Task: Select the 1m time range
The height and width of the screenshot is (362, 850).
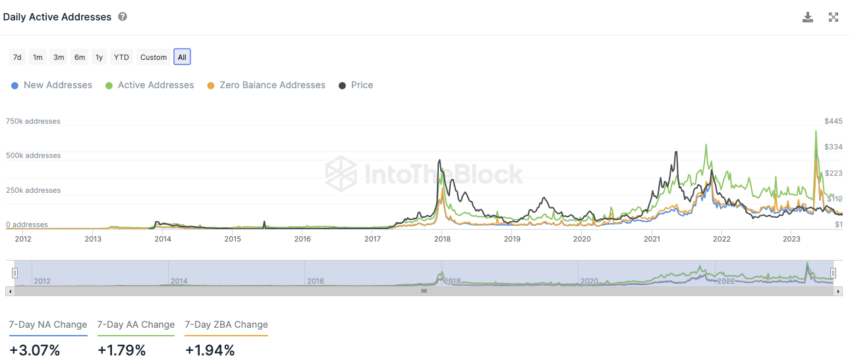Action: coord(37,57)
